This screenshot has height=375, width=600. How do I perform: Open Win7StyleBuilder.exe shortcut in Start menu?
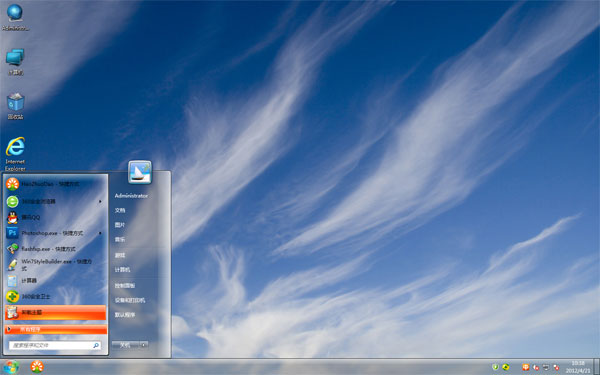coord(55,265)
